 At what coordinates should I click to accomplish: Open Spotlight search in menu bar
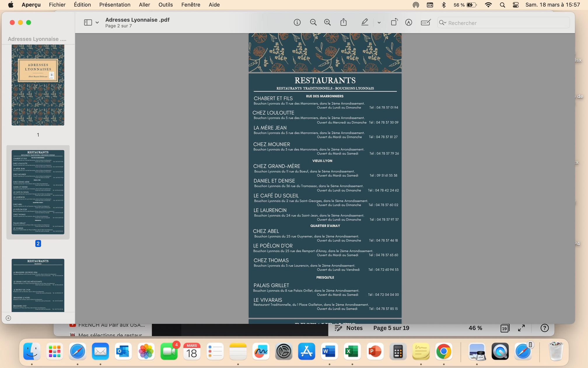(x=502, y=5)
